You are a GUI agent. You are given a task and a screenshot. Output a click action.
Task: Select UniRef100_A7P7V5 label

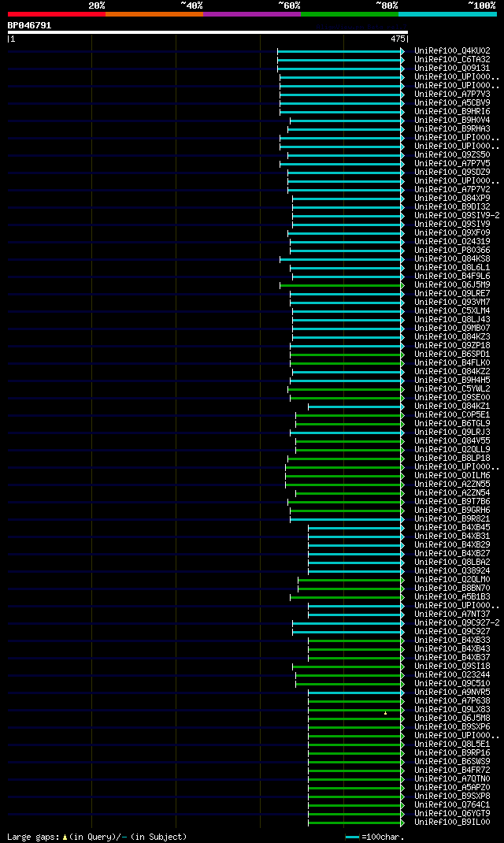coord(452,163)
